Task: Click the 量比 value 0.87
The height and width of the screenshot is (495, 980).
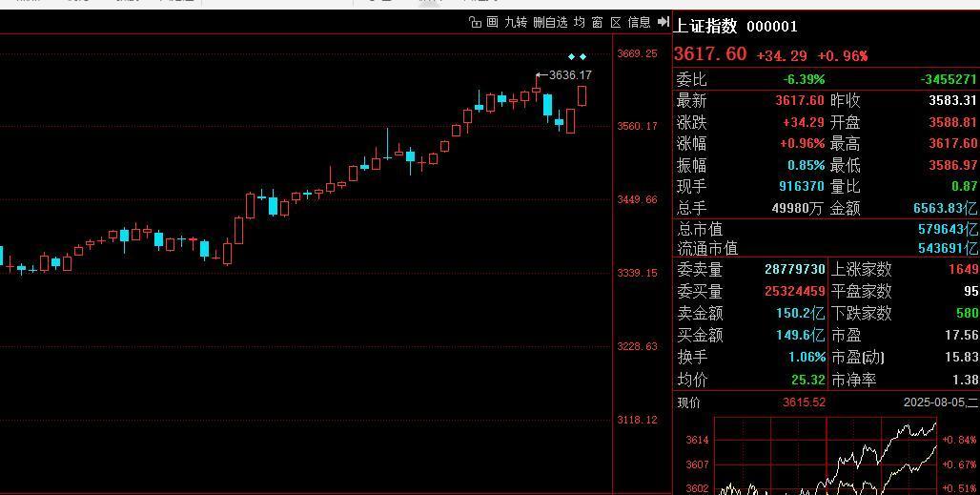Action: (x=964, y=186)
